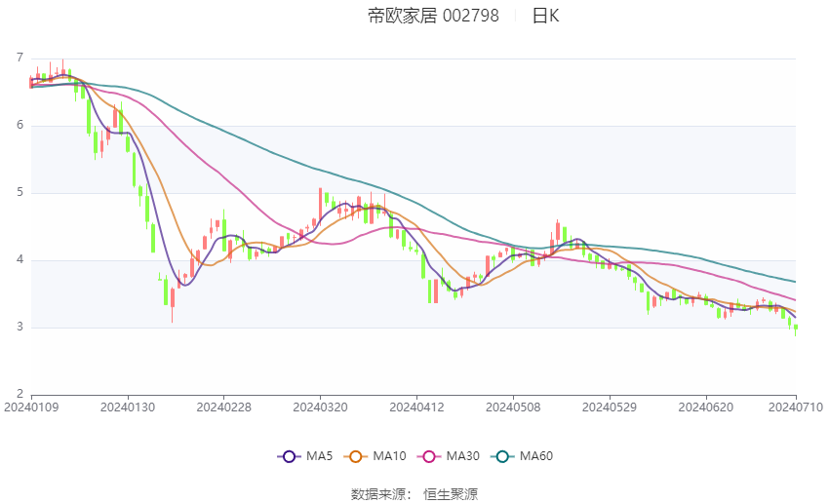
Task: Click the y-axis value 6
Action: click(20, 125)
